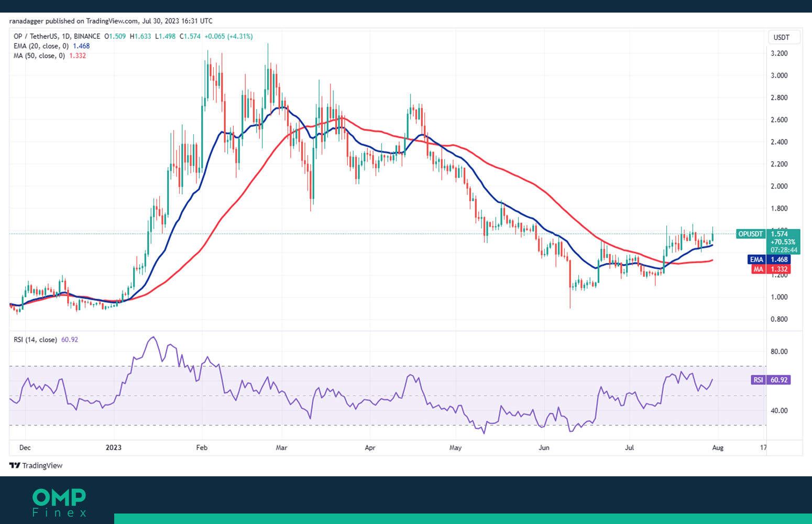Click the 2023 label on time axis

113,447
